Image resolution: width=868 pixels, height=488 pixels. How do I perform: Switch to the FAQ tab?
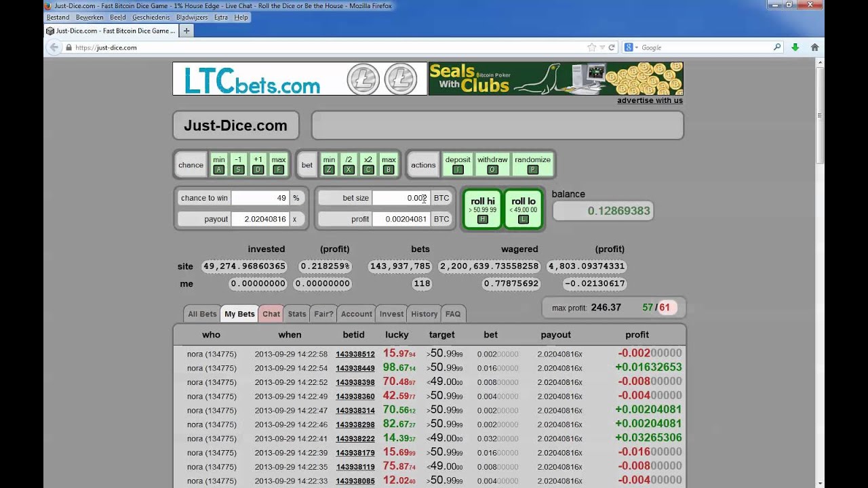point(453,314)
